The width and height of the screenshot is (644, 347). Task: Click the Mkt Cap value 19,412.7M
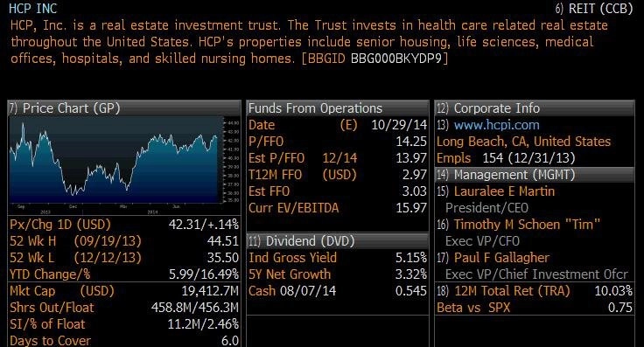[210, 291]
